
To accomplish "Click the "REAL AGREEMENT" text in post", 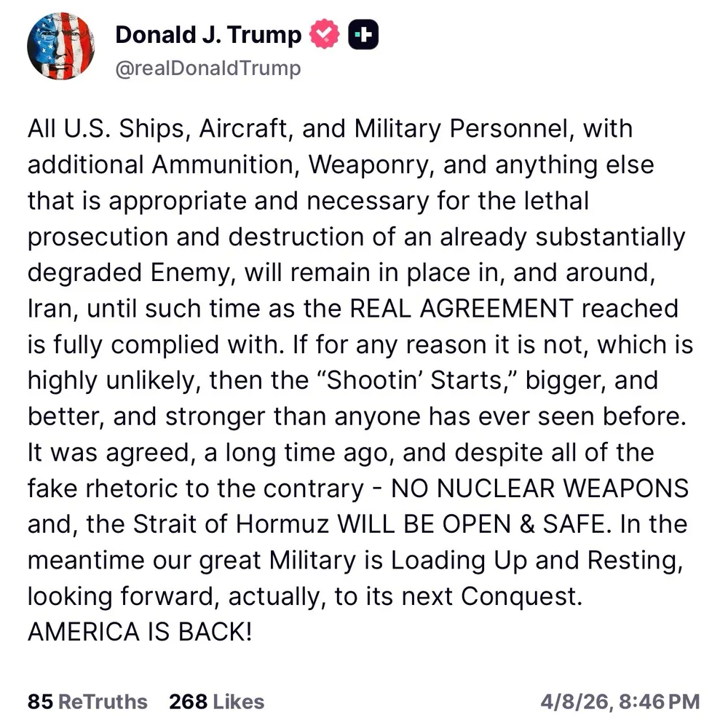I will click(x=462, y=308).
